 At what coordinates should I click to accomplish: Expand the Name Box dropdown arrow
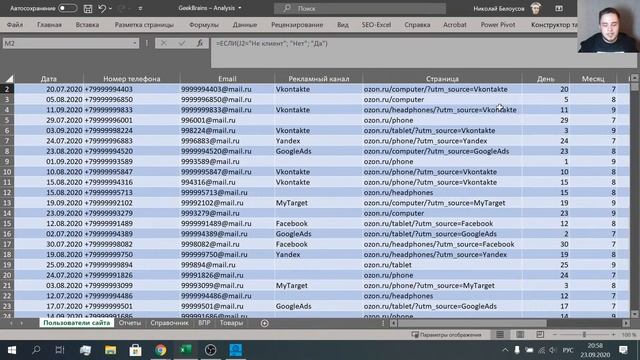click(x=135, y=43)
